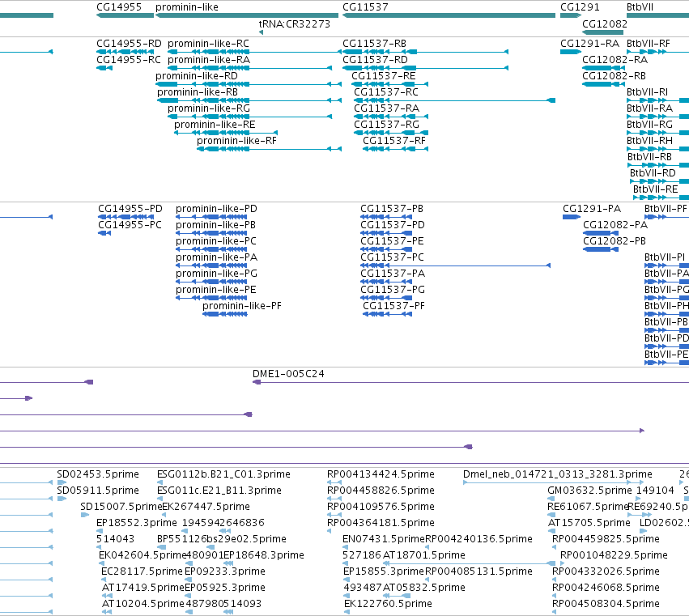This screenshot has width=689, height=616.
Task: Click the CG12082 gene bar
Action: click(x=603, y=32)
